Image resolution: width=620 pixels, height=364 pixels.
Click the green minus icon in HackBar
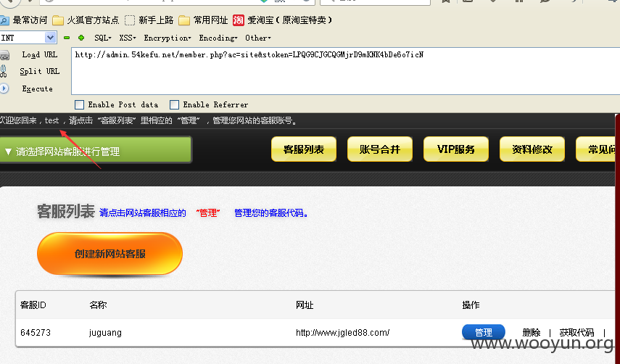click(x=67, y=38)
